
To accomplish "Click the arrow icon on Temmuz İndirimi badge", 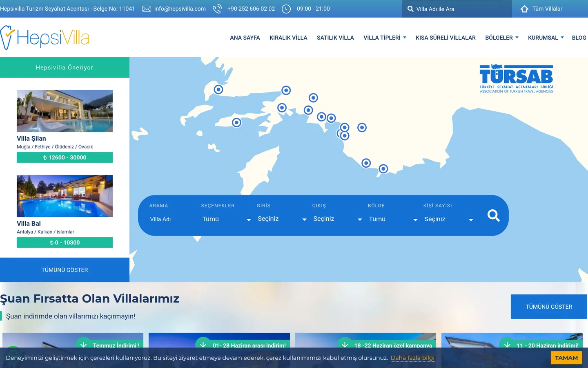I will tap(84, 345).
